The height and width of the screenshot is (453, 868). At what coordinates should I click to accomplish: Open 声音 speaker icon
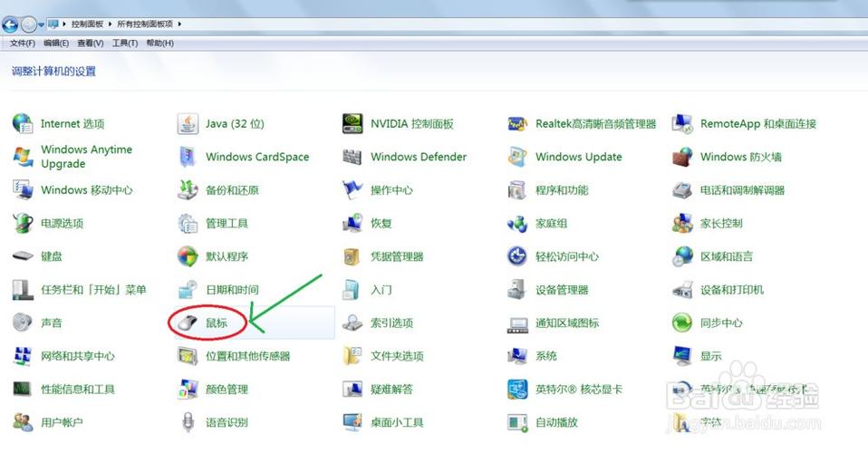click(23, 323)
